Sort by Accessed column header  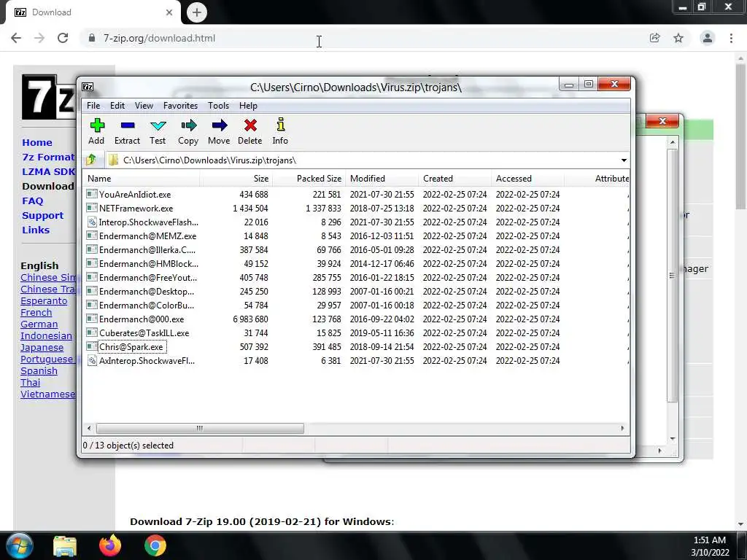coord(528,179)
